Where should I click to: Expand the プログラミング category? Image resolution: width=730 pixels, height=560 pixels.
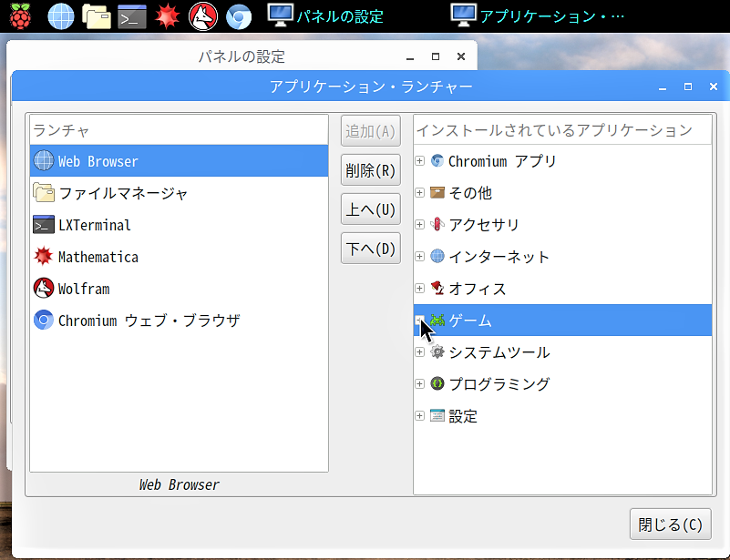tap(420, 383)
